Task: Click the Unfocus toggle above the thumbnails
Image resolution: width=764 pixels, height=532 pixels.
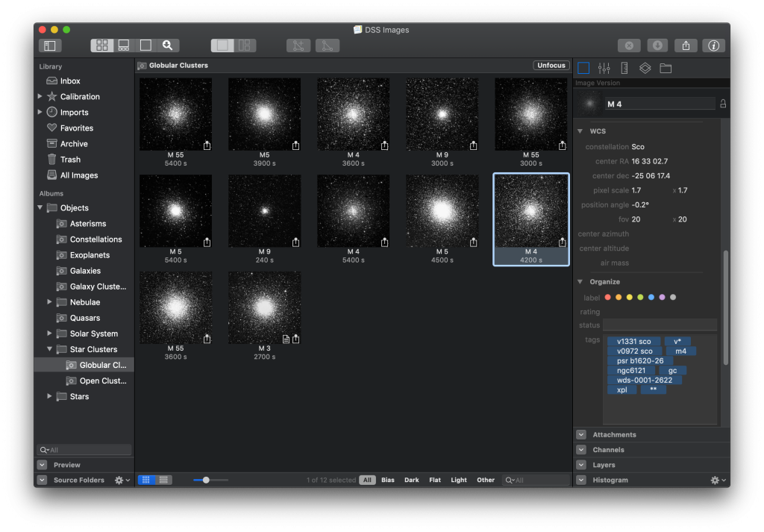Action: click(x=551, y=65)
